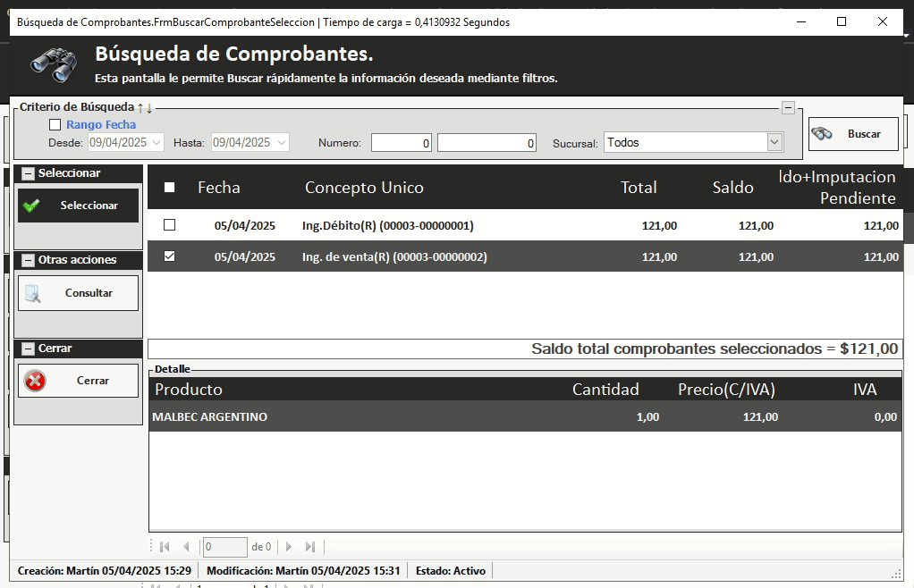Uncheck the Ing. de venta(R) row

point(170,256)
